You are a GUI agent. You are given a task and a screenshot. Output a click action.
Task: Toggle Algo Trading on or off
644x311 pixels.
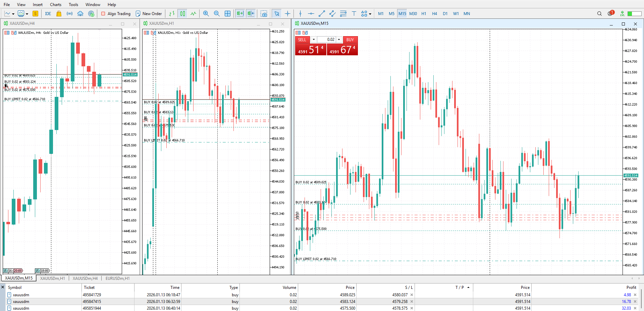[116, 14]
